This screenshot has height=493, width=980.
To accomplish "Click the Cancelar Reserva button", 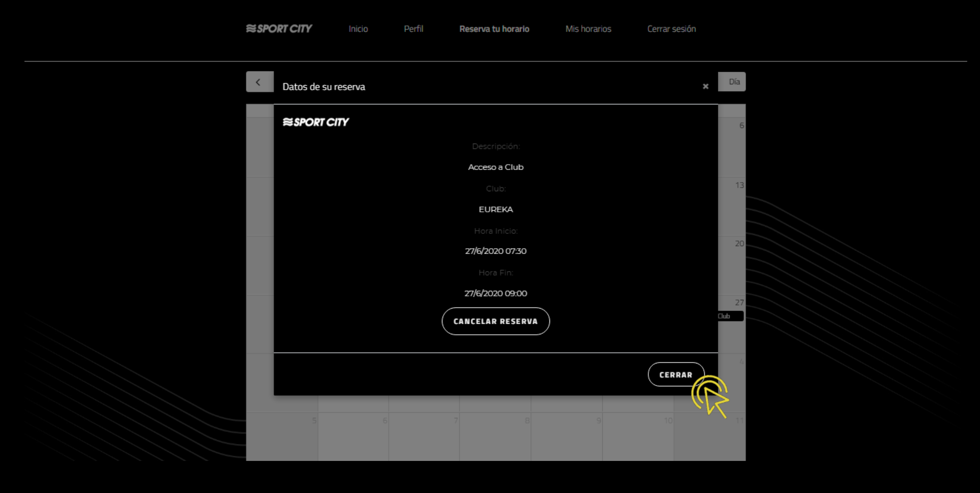I will coord(495,321).
